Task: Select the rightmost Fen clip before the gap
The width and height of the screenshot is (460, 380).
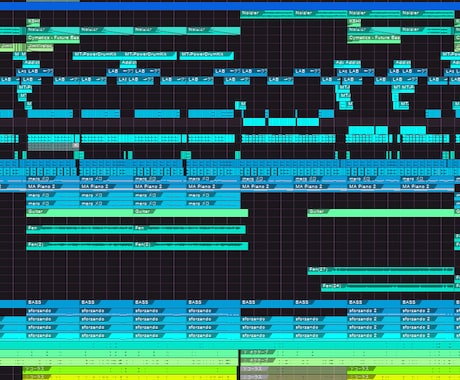Action: pos(189,229)
